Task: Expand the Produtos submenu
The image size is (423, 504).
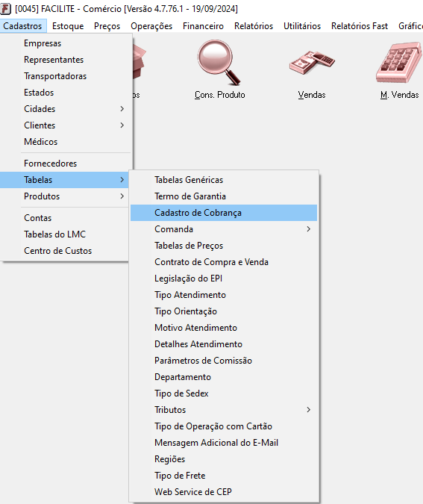Action: 65,196
